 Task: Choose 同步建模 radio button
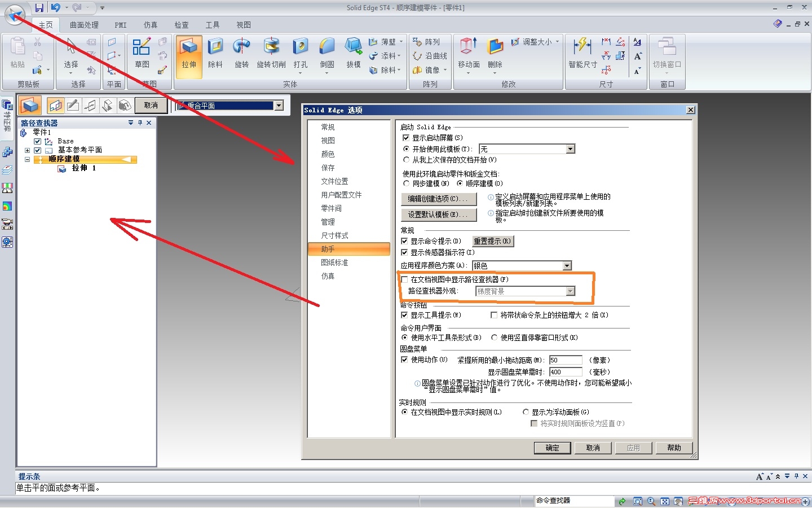click(x=406, y=183)
